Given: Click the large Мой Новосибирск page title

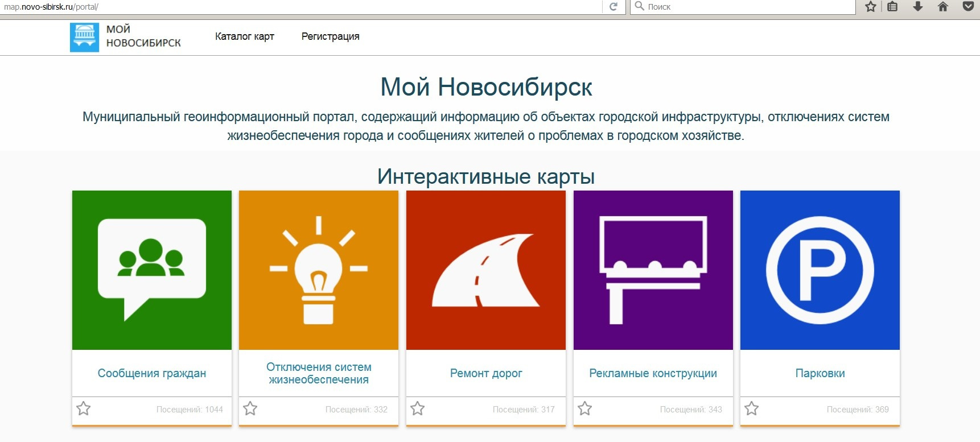Looking at the screenshot, I should pyautogui.click(x=486, y=87).
